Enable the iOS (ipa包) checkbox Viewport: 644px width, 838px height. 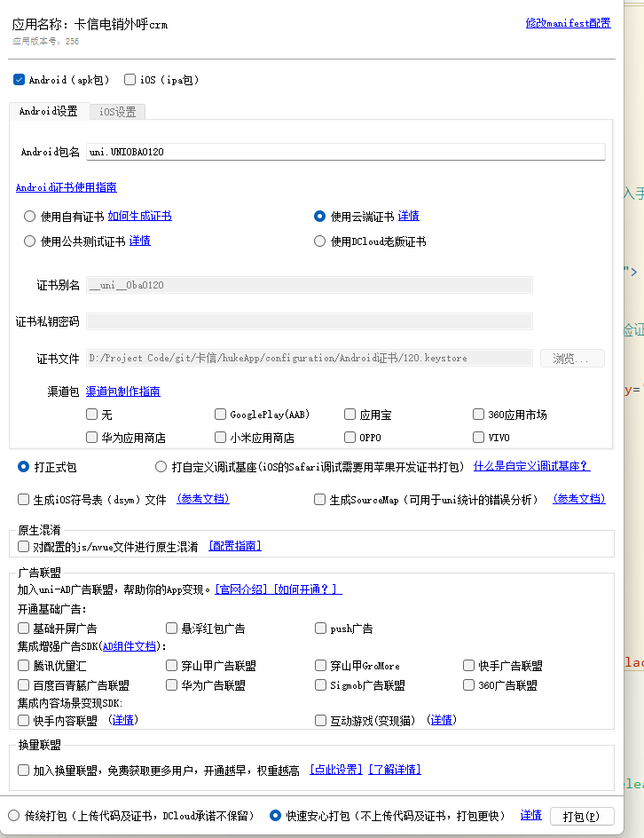coord(130,80)
